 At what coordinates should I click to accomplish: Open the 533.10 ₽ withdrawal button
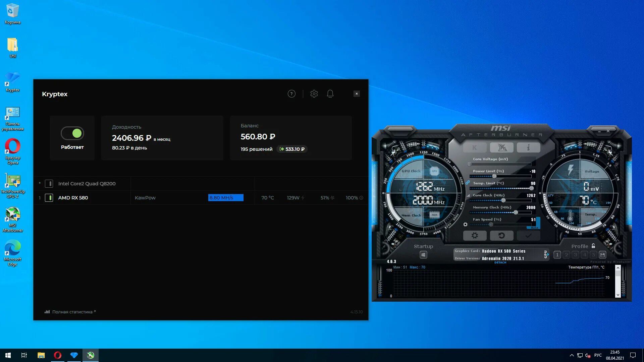(x=292, y=149)
